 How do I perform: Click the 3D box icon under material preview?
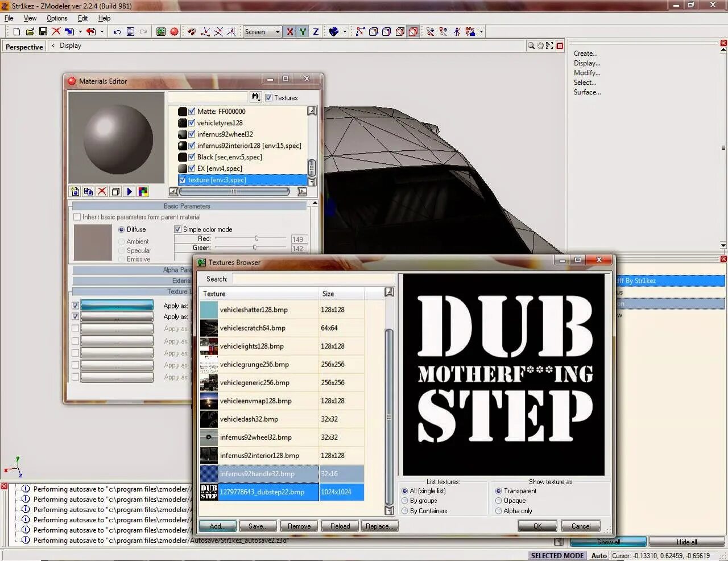pyautogui.click(x=115, y=192)
